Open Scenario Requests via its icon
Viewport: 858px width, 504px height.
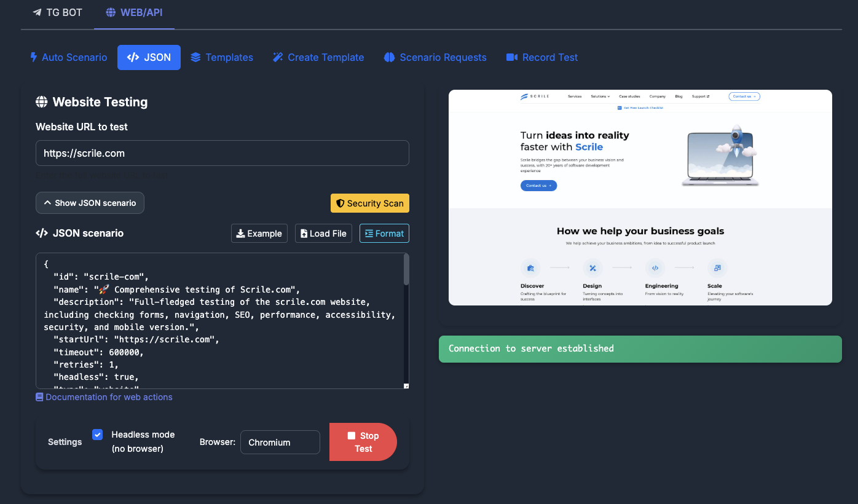389,57
